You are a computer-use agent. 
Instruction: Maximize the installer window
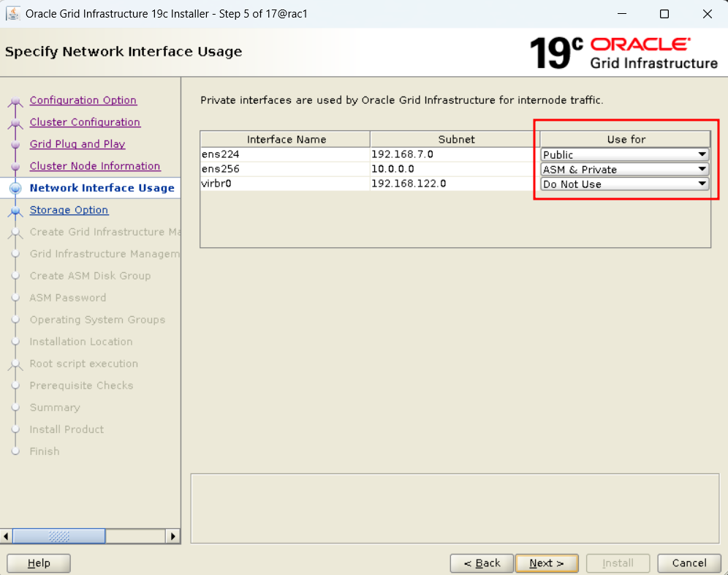(664, 14)
